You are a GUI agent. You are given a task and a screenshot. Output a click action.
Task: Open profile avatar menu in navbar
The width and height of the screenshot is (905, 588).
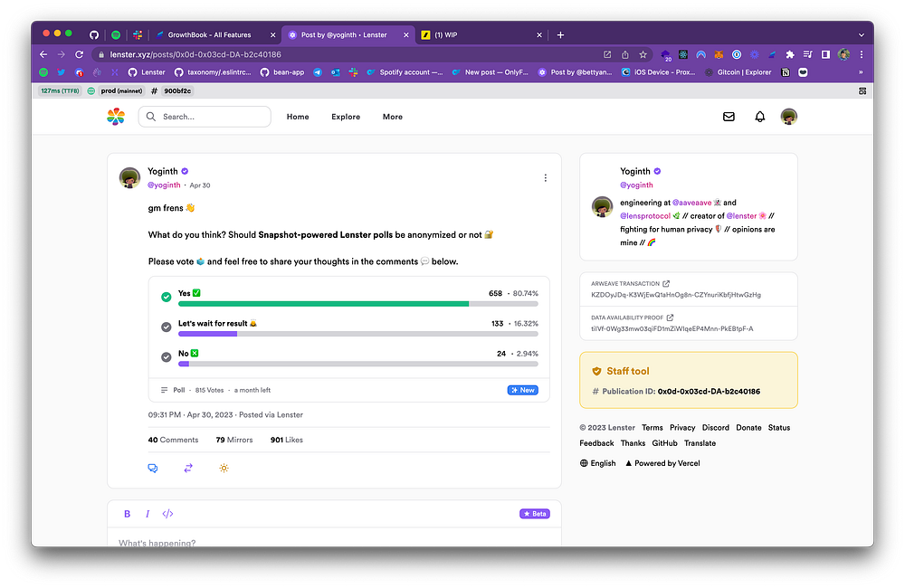tap(789, 117)
